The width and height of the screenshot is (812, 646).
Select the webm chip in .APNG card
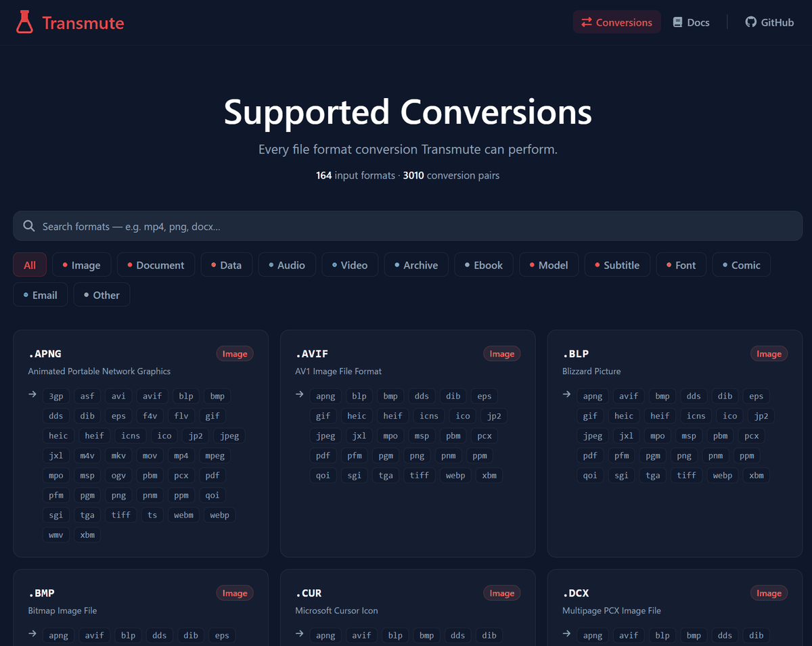[183, 515]
